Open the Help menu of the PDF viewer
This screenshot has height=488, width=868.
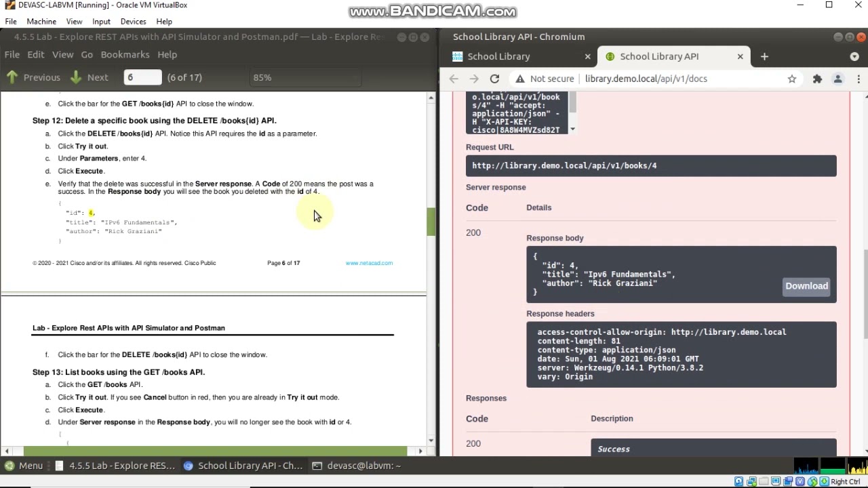pyautogui.click(x=167, y=55)
